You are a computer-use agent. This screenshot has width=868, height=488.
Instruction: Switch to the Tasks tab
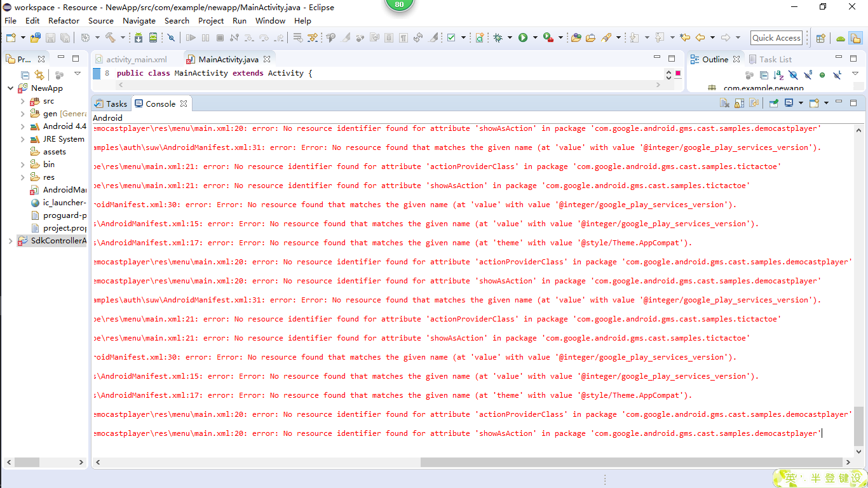click(111, 104)
